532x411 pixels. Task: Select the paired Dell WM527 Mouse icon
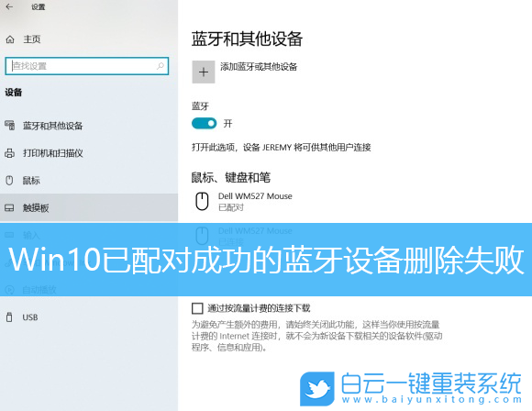click(x=202, y=201)
